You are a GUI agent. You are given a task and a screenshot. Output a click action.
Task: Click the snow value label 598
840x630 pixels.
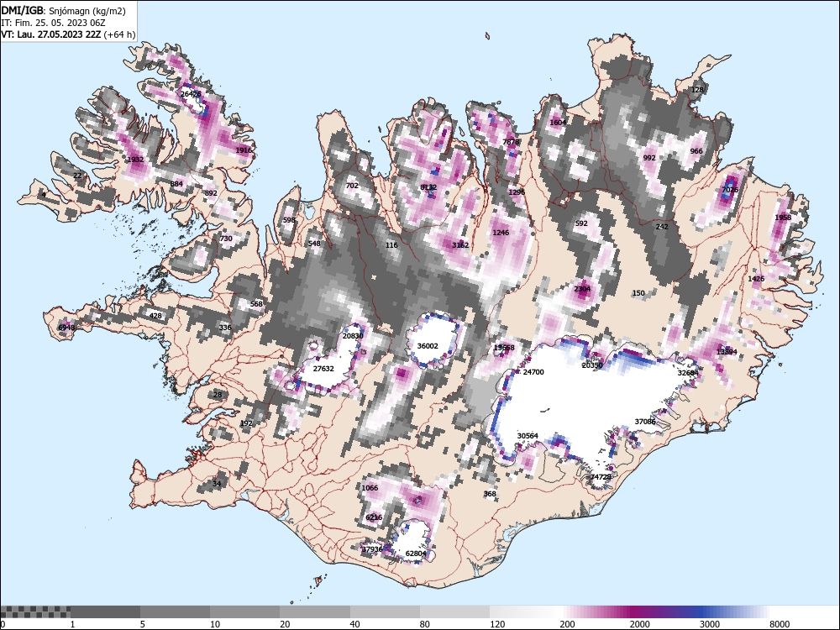point(289,220)
